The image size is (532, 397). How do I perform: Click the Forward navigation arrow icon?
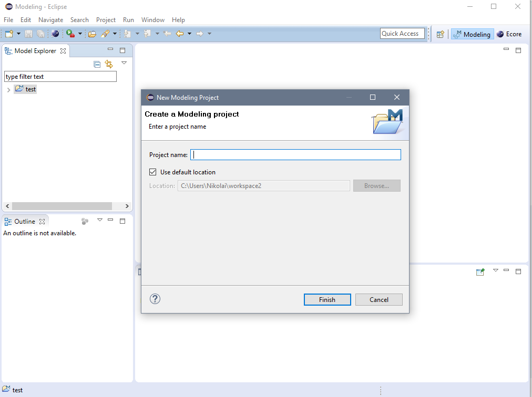pos(200,34)
